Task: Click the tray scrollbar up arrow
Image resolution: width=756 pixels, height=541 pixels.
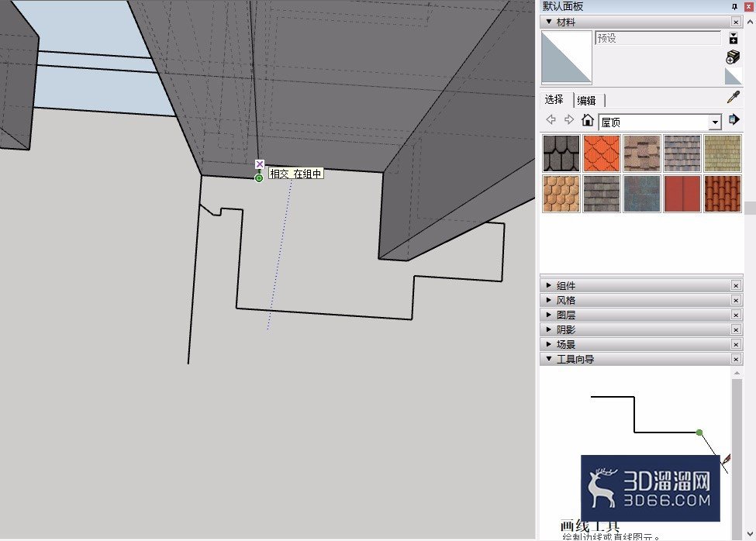Action: [751, 22]
